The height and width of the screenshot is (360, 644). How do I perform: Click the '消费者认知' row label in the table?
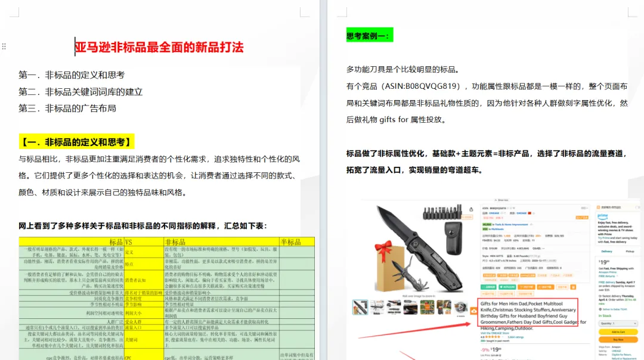coord(135,280)
